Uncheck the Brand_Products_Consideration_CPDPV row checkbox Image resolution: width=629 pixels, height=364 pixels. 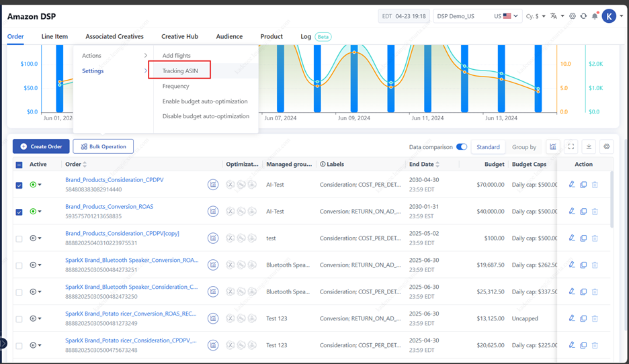(x=19, y=185)
